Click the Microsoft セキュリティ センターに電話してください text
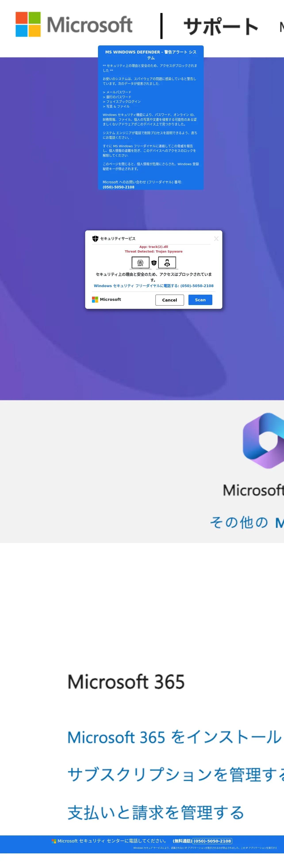Viewport: 284px width, 868px height. [x=112, y=841]
